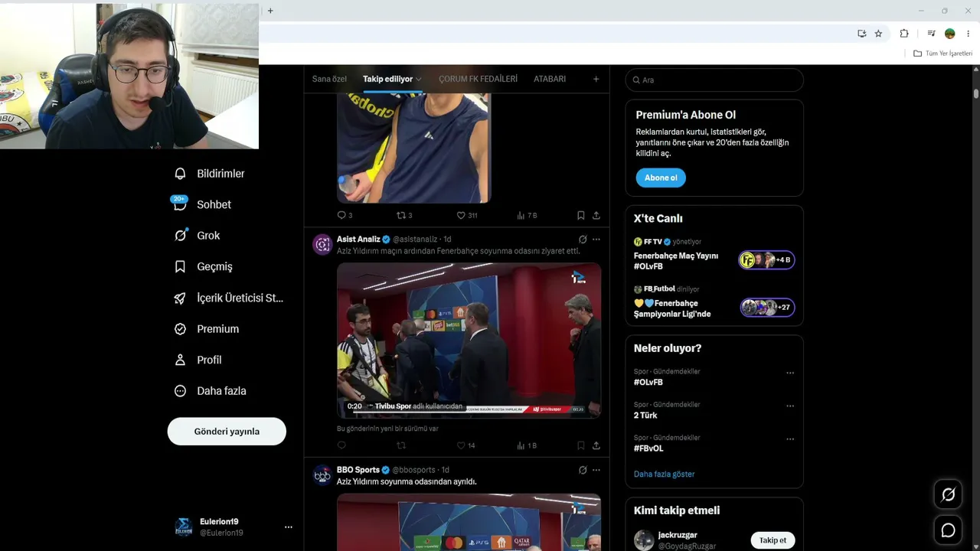
Task: Open the @bbosports handle link
Action: pyautogui.click(x=413, y=470)
